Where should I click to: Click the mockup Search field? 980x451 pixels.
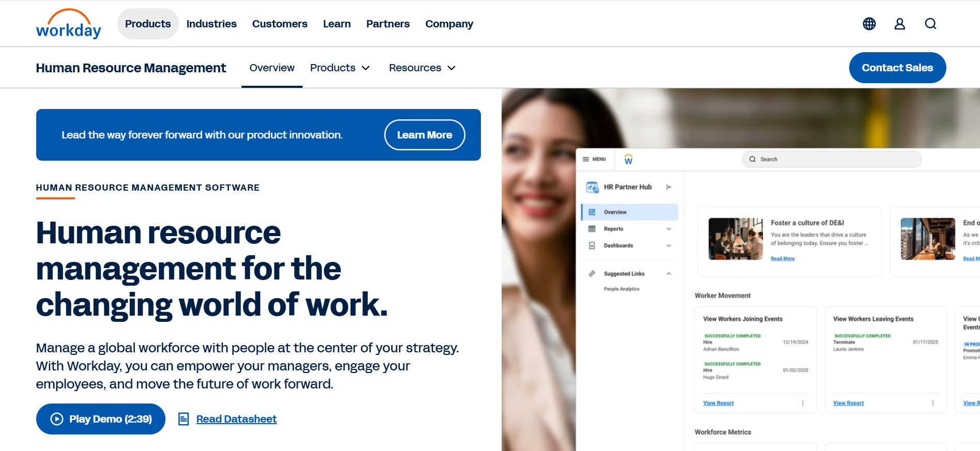(x=832, y=159)
